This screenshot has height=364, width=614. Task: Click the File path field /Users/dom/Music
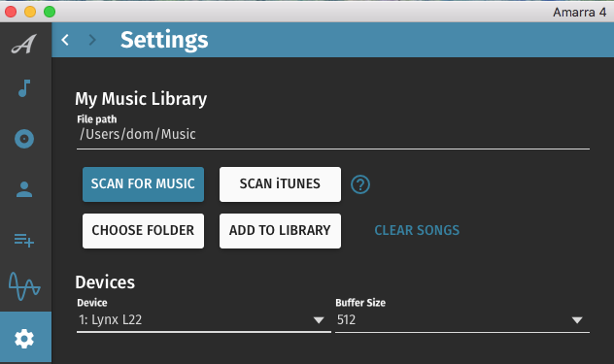(x=333, y=135)
